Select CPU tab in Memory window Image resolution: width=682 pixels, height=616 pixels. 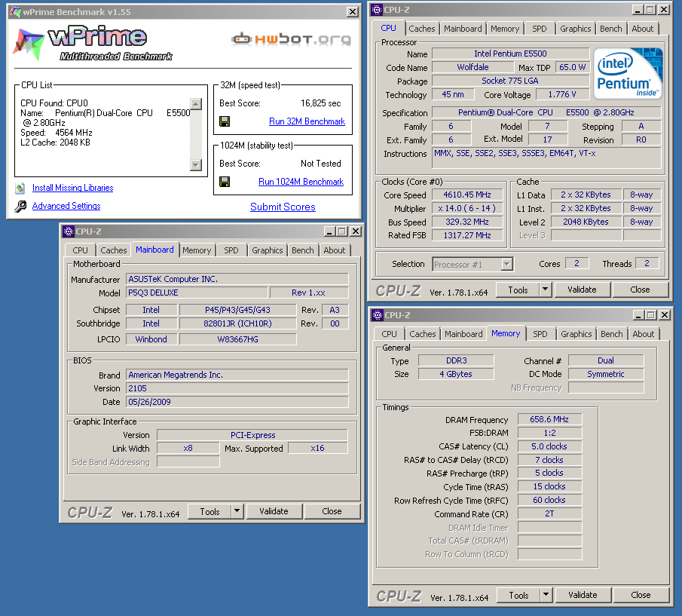click(x=389, y=334)
